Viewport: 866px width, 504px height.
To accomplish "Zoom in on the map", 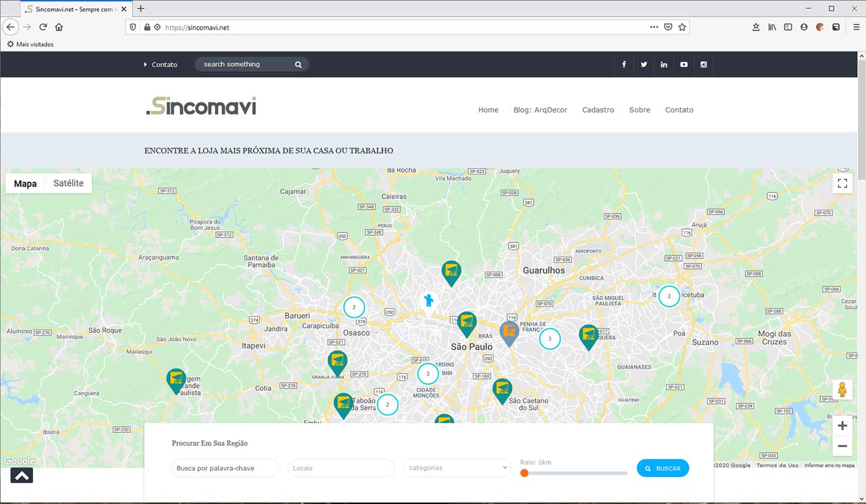I will tap(842, 425).
